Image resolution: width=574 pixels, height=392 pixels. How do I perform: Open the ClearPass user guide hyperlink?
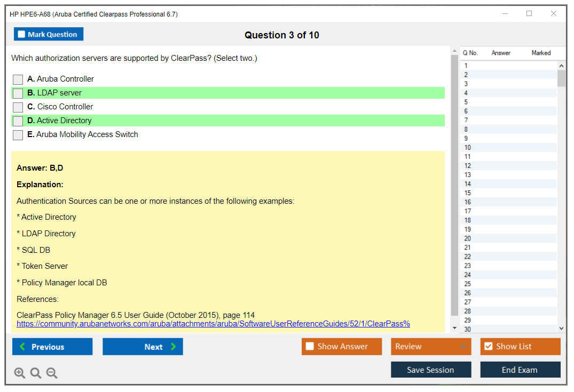(x=213, y=324)
